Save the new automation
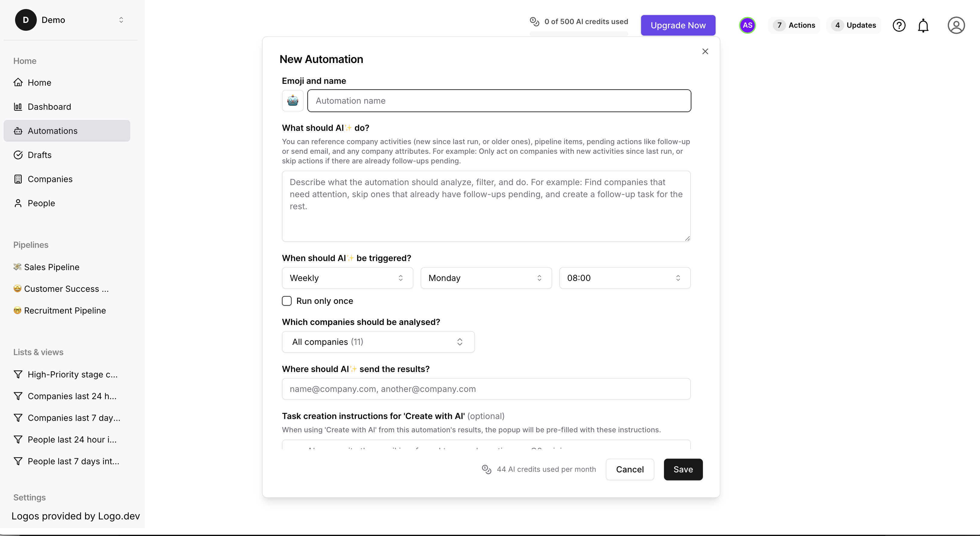This screenshot has width=980, height=536. point(683,469)
